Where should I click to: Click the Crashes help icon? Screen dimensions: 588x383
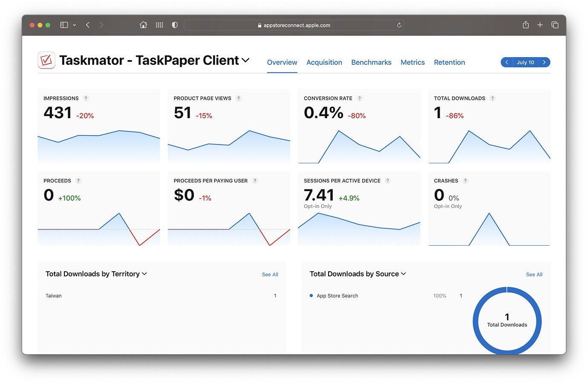pyautogui.click(x=465, y=180)
